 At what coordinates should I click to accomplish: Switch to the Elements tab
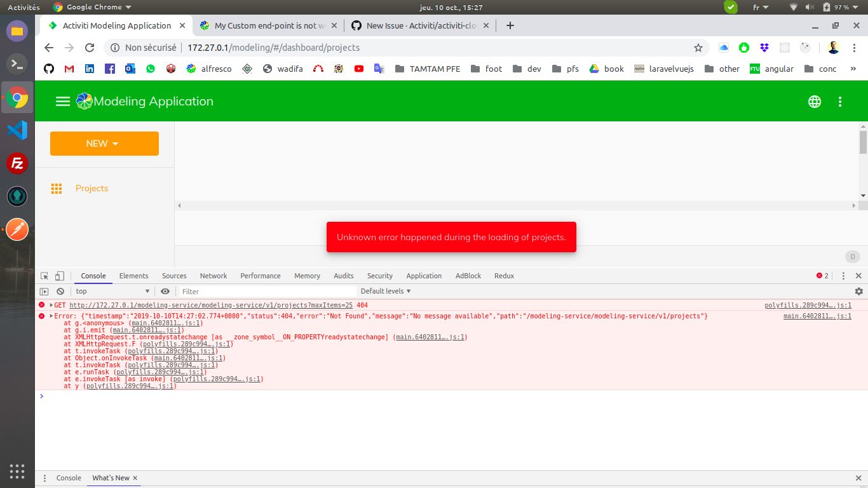click(133, 276)
